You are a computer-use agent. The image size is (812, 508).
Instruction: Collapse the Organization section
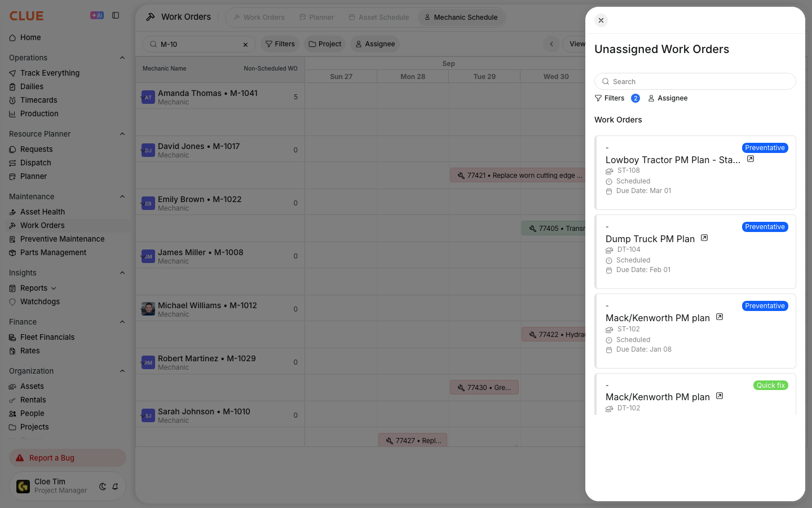[122, 371]
